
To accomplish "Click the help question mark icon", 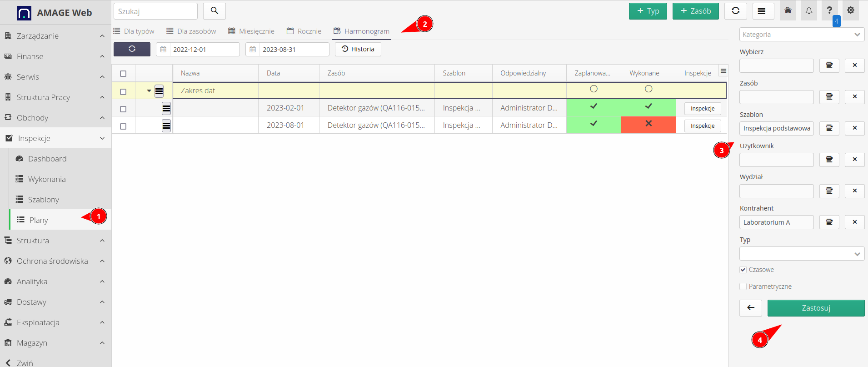I will pos(829,10).
